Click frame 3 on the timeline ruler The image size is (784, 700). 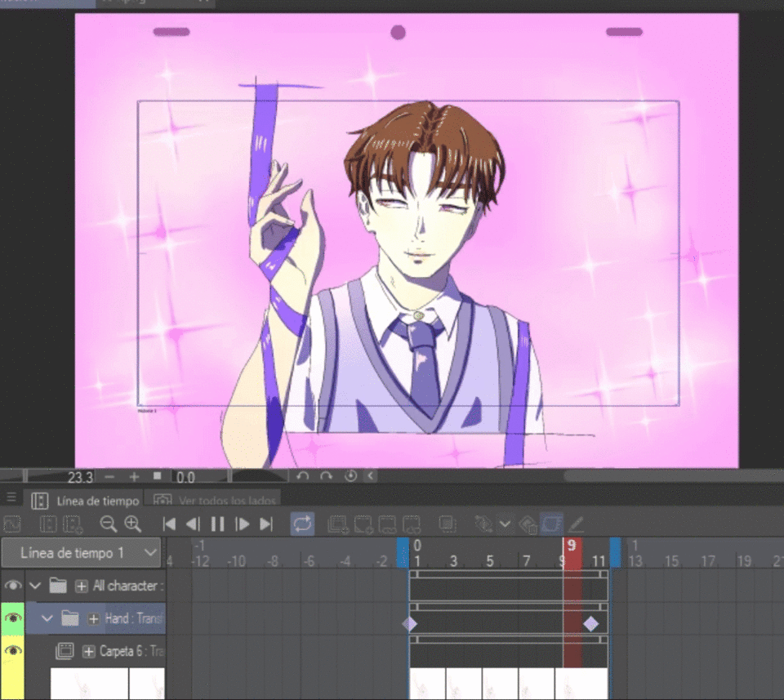(x=453, y=561)
